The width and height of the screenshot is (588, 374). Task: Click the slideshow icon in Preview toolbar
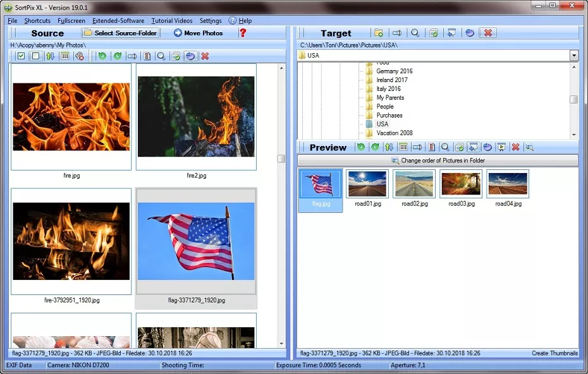[501, 147]
